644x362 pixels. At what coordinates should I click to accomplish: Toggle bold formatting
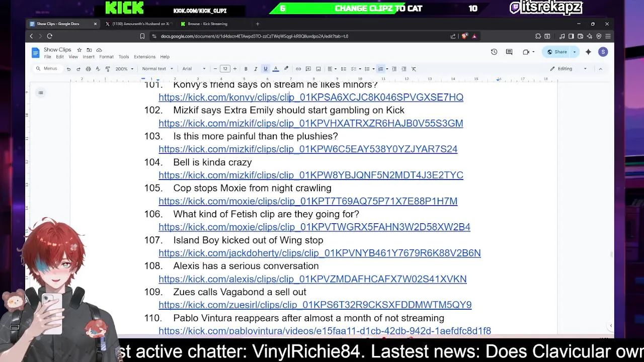pos(246,69)
